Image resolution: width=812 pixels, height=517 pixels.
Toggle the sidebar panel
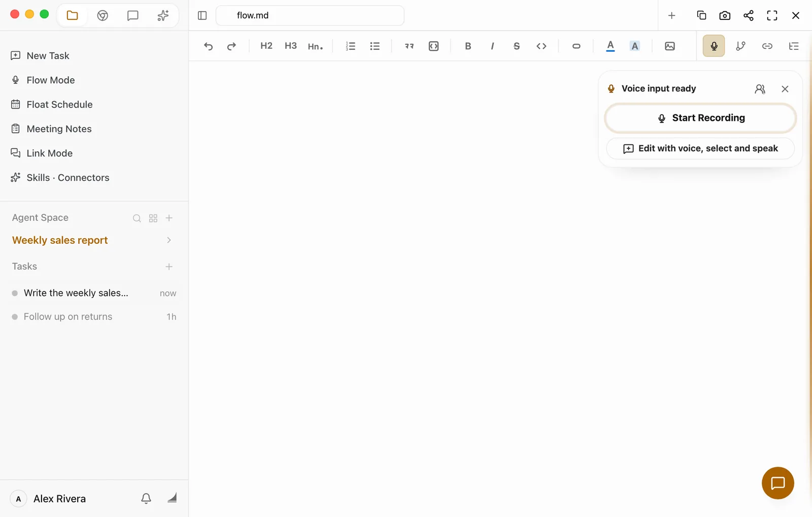202,15
